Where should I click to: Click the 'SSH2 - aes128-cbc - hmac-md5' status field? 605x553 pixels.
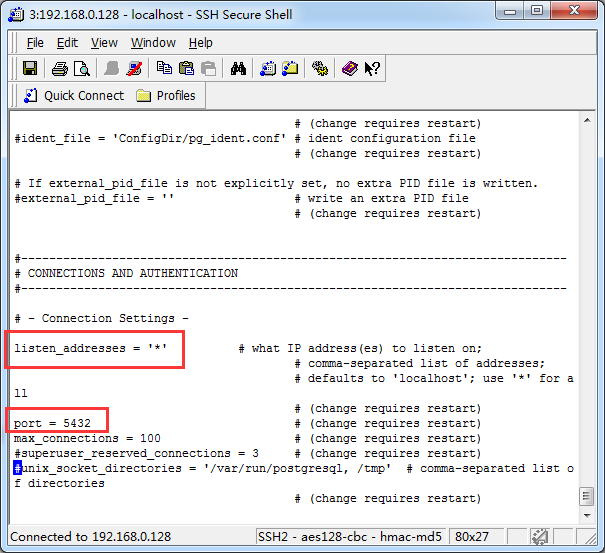coord(351,536)
